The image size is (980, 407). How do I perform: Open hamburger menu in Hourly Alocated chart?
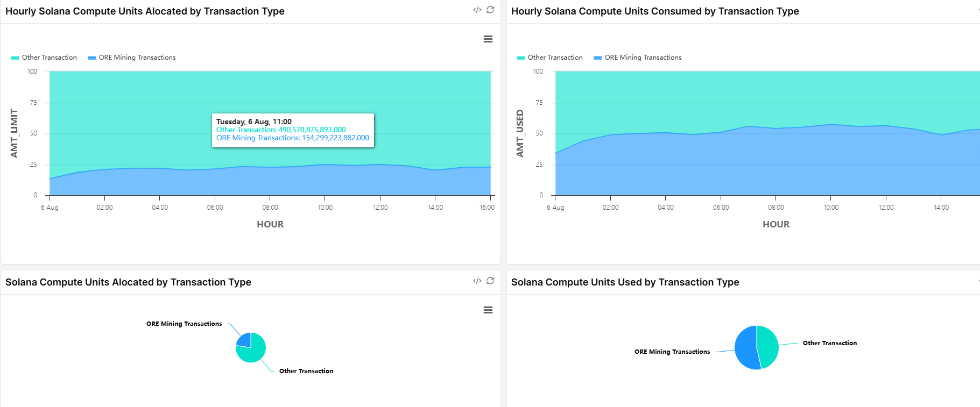point(488,39)
